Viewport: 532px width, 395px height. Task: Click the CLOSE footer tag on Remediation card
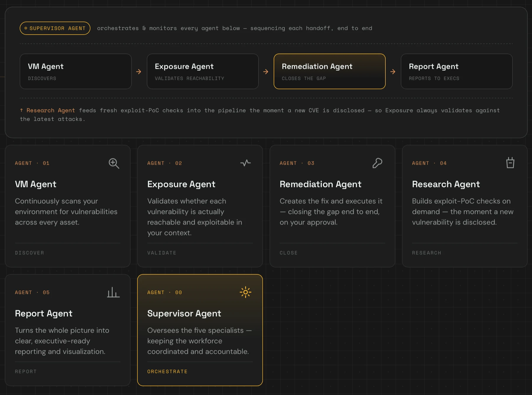click(x=289, y=253)
